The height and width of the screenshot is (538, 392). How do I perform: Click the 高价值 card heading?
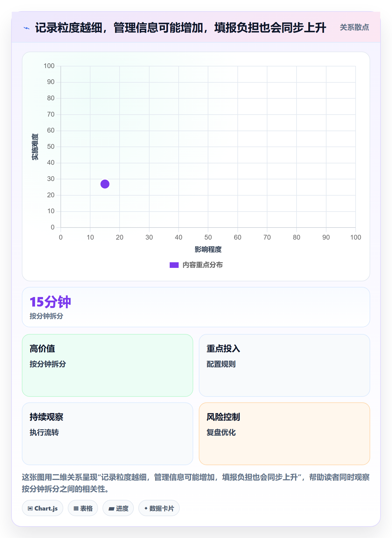coord(42,349)
